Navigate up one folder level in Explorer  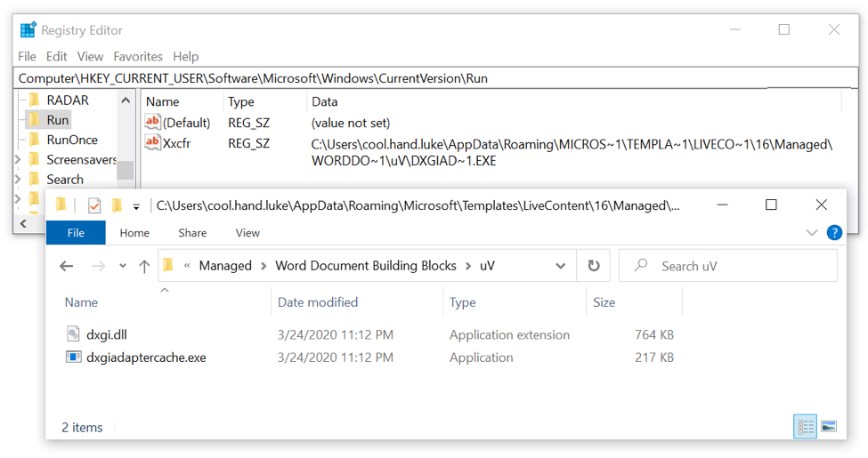(144, 266)
